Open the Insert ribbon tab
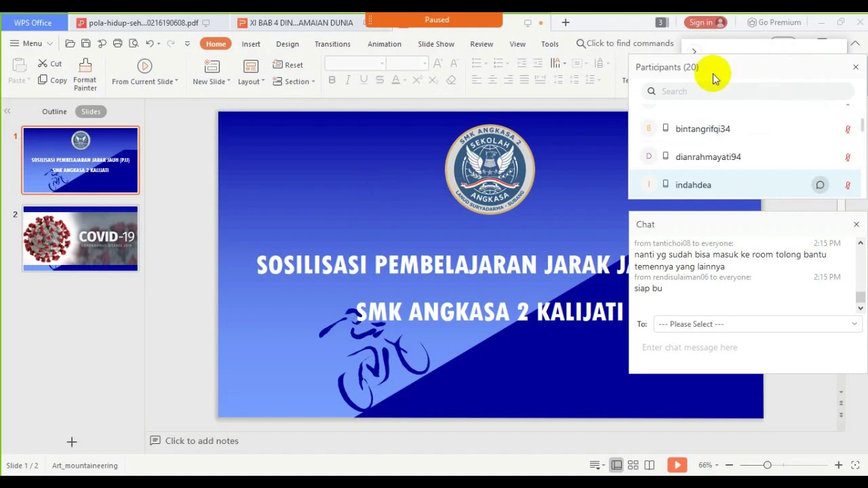Viewport: 868px width, 488px height. point(251,44)
